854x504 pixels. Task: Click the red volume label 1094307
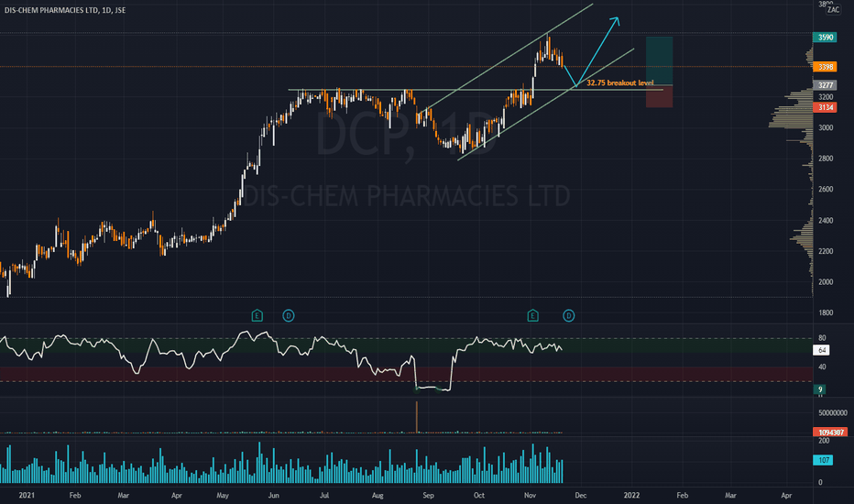pos(830,433)
